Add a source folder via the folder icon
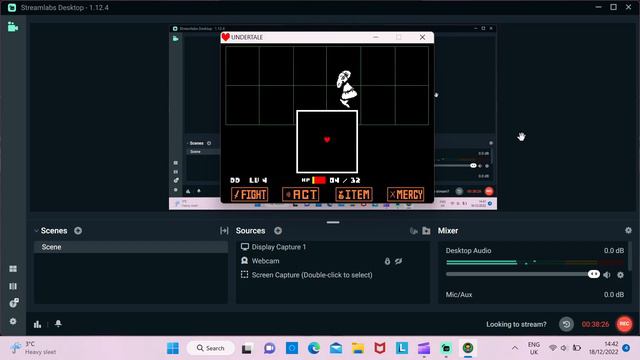Image resolution: width=640 pixels, height=360 pixels. coord(426,231)
